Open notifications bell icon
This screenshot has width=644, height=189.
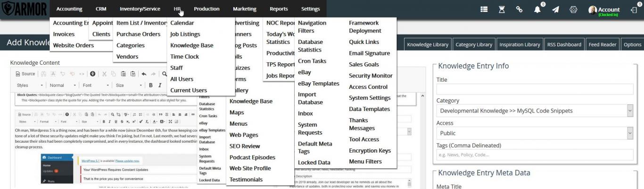537,9
